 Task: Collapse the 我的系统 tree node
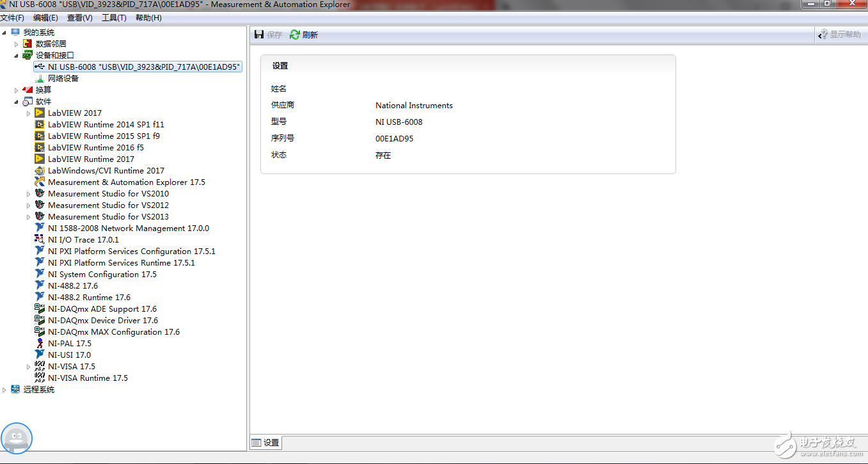coord(4,33)
